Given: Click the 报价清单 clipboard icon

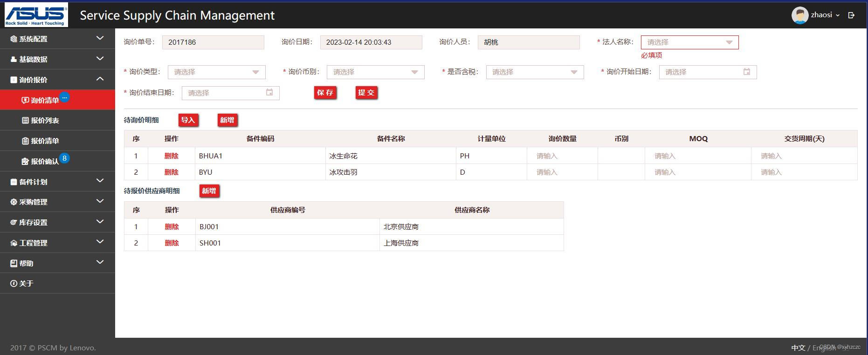Looking at the screenshot, I should [25, 141].
